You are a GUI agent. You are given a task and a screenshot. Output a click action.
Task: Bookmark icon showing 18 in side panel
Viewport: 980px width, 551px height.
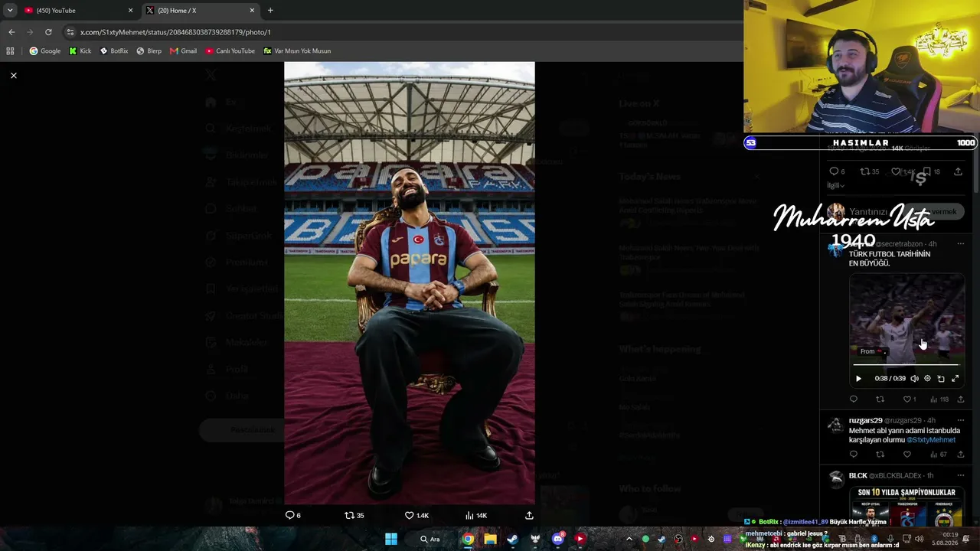[x=931, y=171]
